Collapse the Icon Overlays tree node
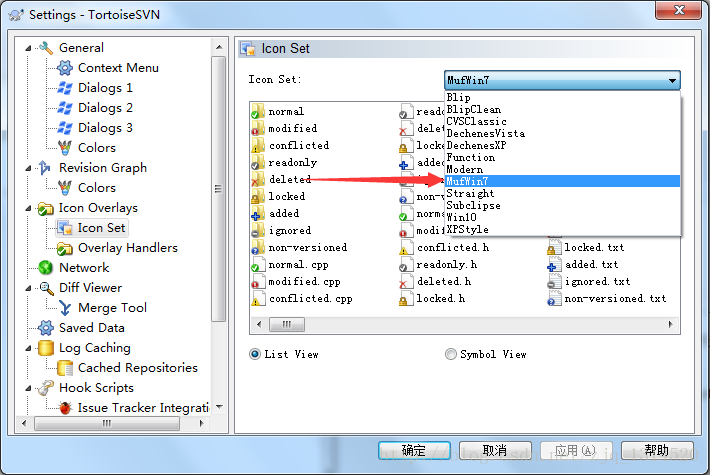 point(28,208)
